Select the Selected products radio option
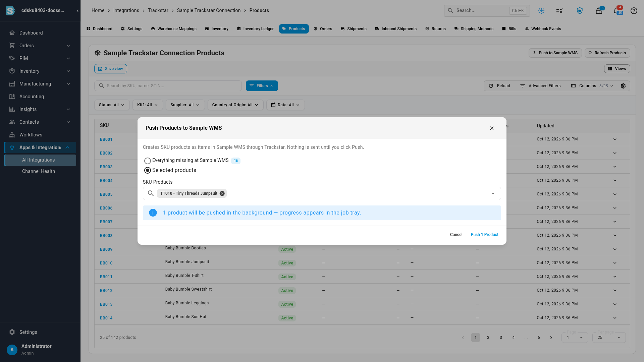Viewport: 644px width, 362px height. tap(148, 170)
